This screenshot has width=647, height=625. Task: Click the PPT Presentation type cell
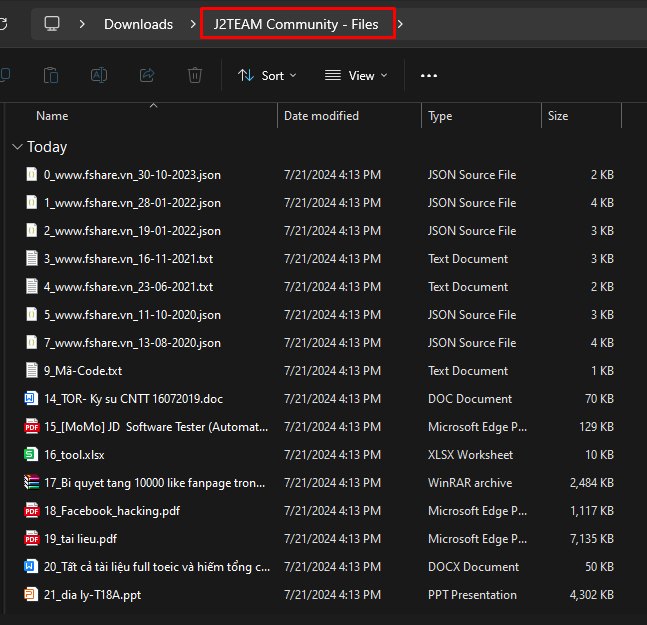coord(472,595)
